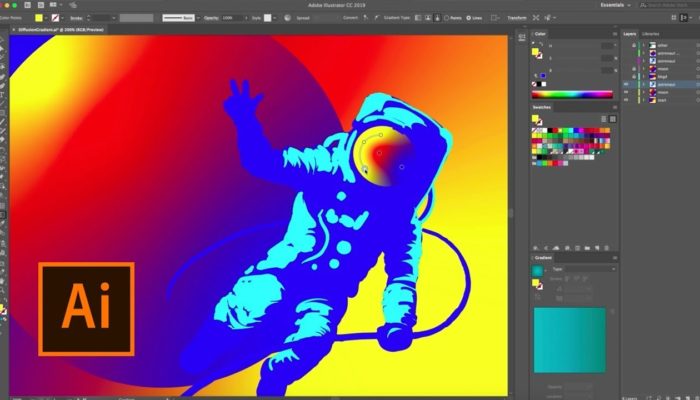The height and width of the screenshot is (400, 700).
Task: Open the Color panel options menu
Action: coord(615,34)
